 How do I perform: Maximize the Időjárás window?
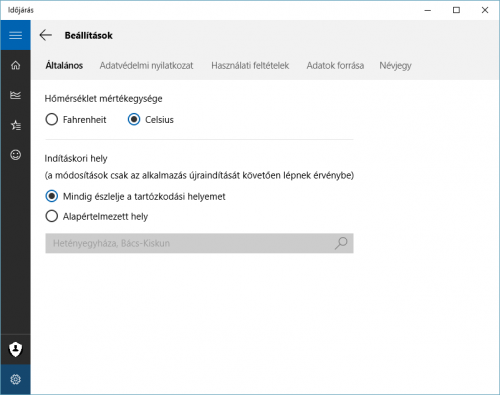[x=456, y=10]
